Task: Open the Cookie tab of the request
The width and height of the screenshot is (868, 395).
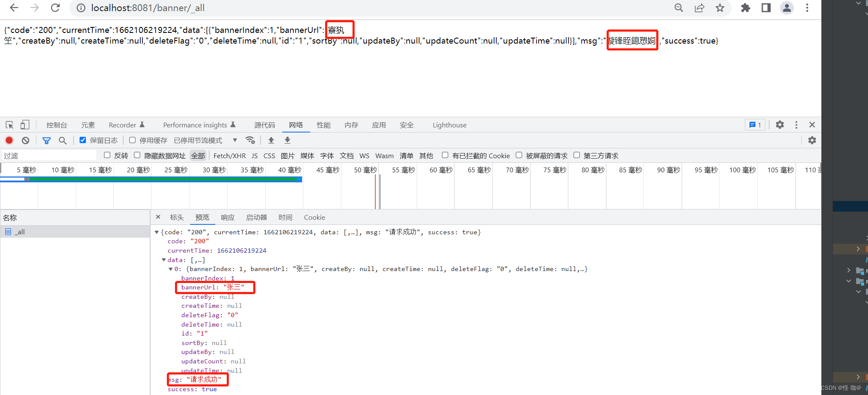Action: click(x=314, y=217)
